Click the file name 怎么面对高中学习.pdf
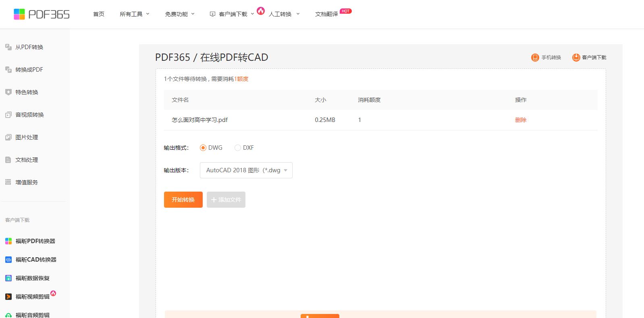 tap(200, 120)
